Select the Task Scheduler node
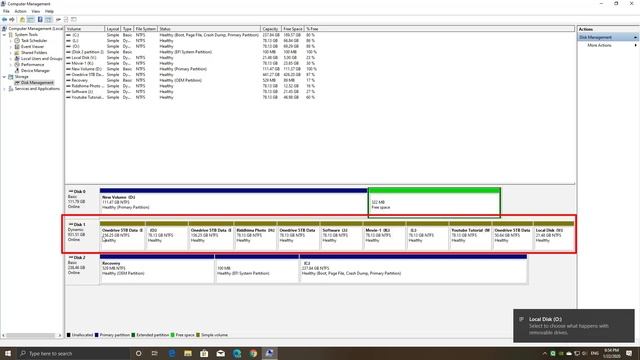640x360 pixels. (33, 40)
